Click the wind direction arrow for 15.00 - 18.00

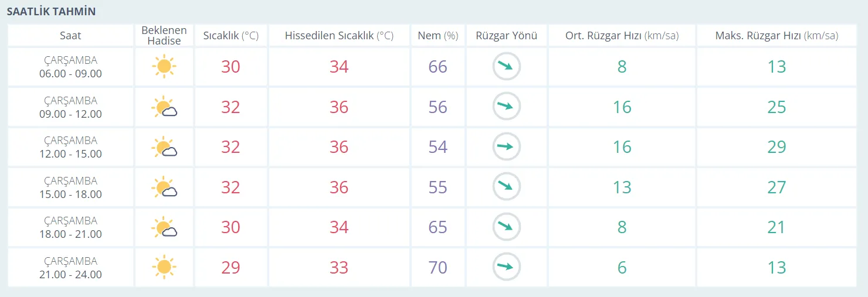pyautogui.click(x=506, y=187)
